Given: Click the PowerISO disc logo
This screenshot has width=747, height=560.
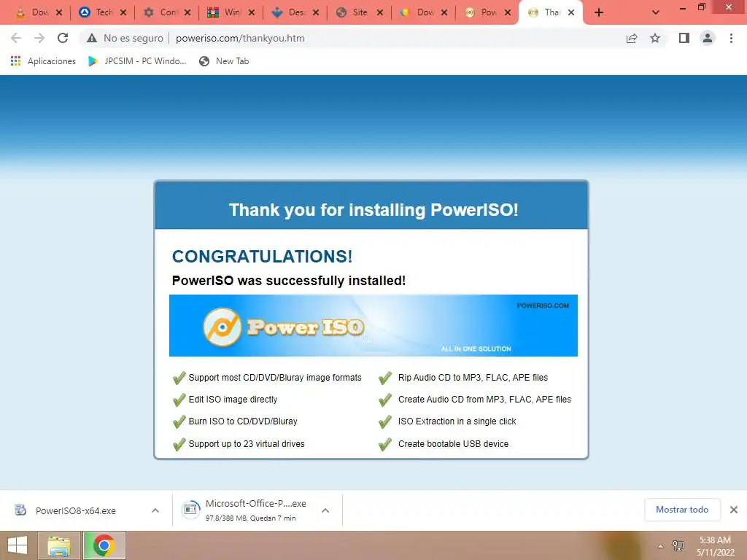Looking at the screenshot, I should click(x=222, y=327).
